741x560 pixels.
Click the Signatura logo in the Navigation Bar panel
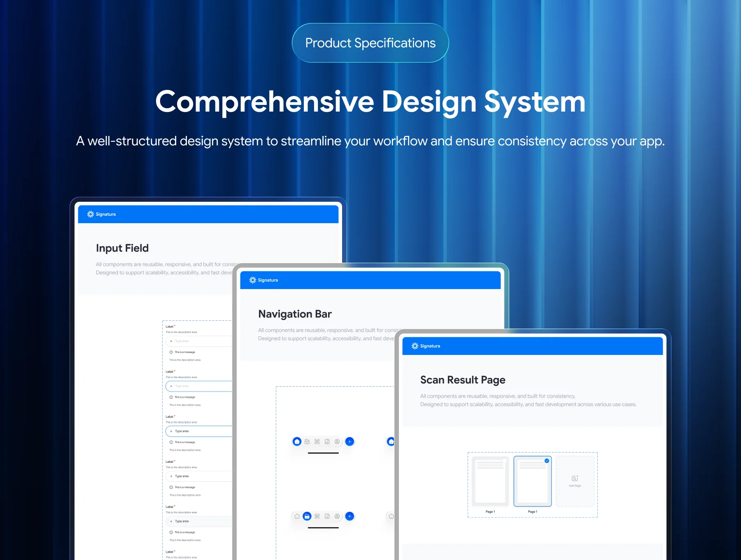pos(263,280)
